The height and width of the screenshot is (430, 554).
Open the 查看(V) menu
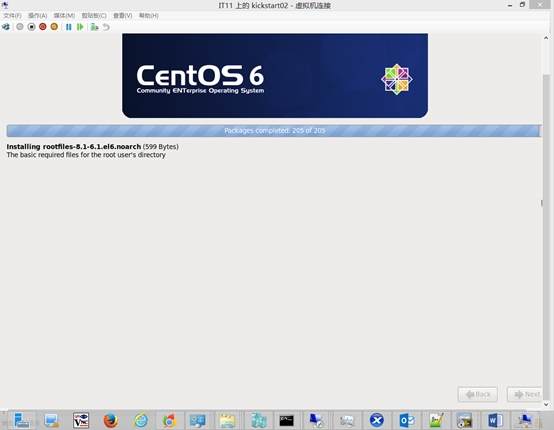coord(122,16)
